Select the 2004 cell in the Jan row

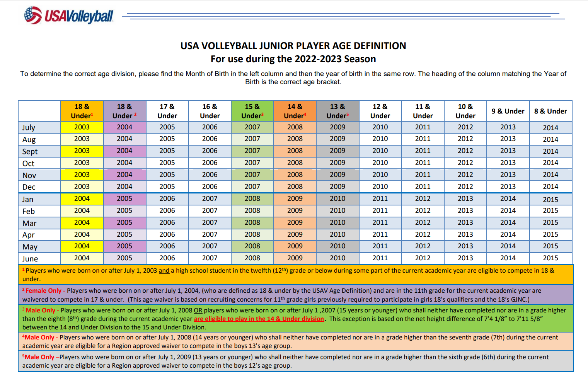coord(82,198)
